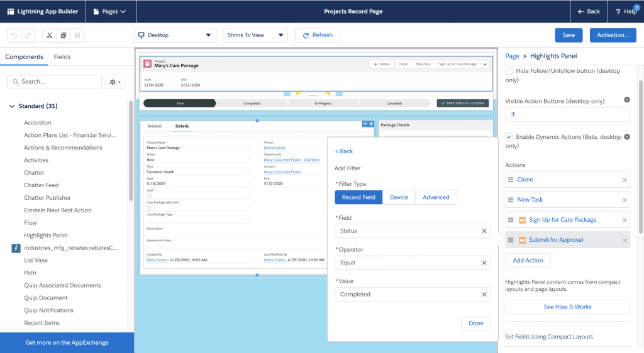Toggle Hide Follow/Unfollow button checkbox
Image resolution: width=644 pixels, height=353 pixels.
coord(509,71)
